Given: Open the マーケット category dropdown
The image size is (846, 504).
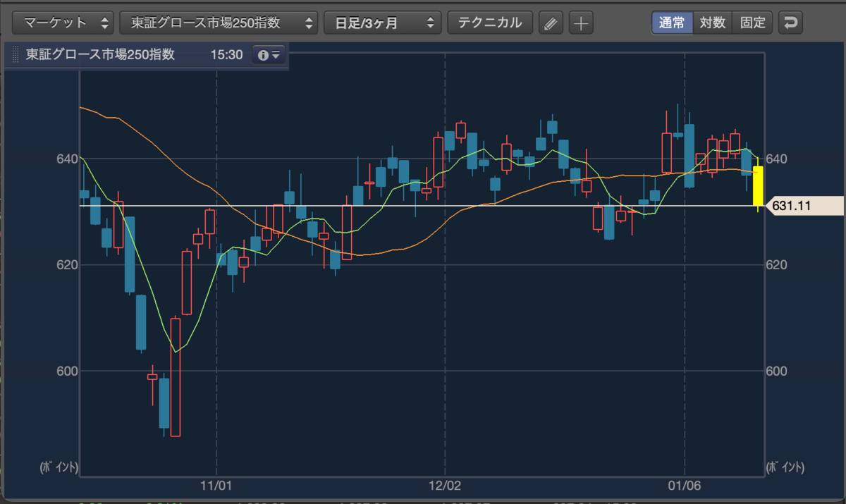Looking at the screenshot, I should point(63,23).
